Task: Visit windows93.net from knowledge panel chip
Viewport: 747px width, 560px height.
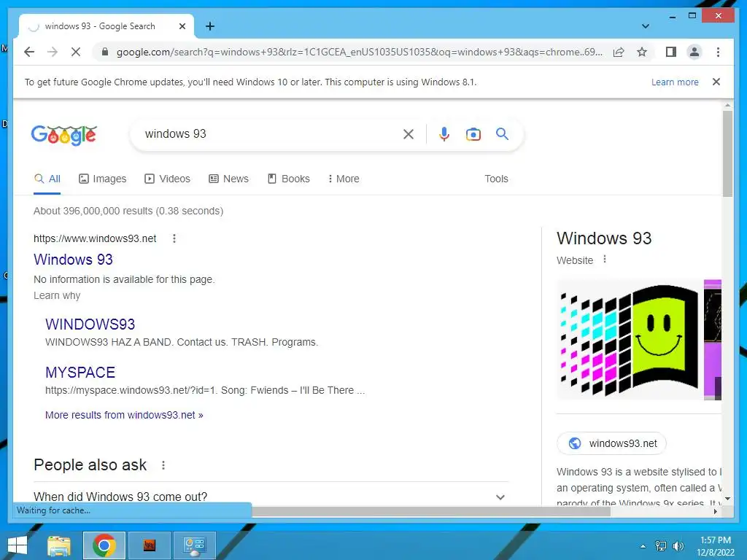Action: tap(612, 443)
